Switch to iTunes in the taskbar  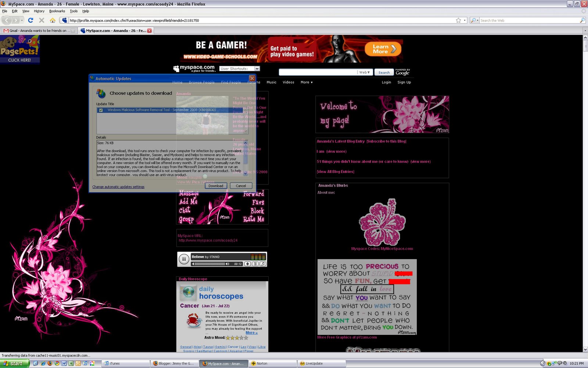tap(125, 363)
